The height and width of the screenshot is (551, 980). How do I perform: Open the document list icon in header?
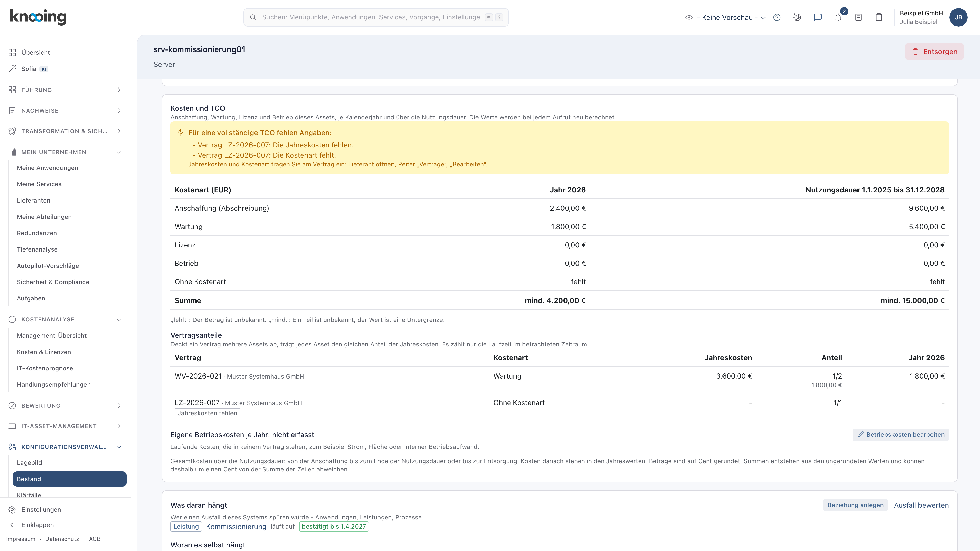(858, 18)
